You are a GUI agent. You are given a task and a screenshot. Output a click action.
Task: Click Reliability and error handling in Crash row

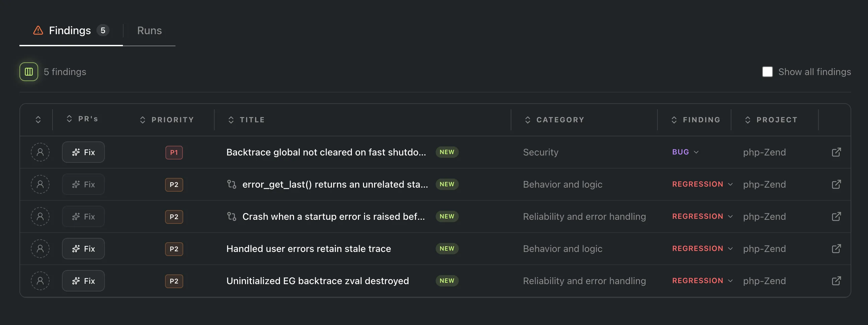tap(584, 216)
